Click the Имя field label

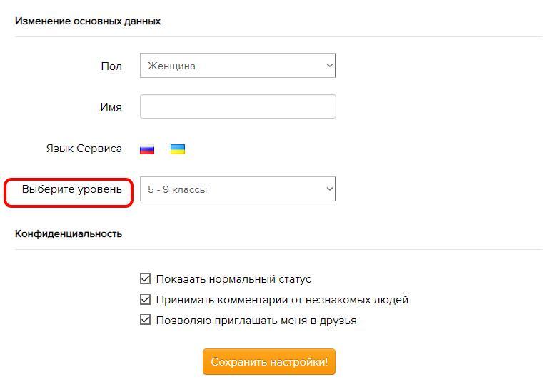(111, 107)
